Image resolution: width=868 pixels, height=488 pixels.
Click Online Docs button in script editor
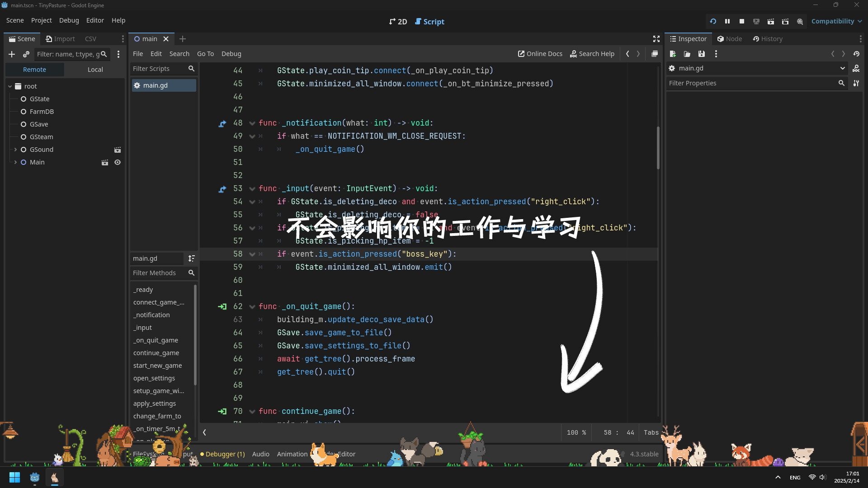[539, 53]
